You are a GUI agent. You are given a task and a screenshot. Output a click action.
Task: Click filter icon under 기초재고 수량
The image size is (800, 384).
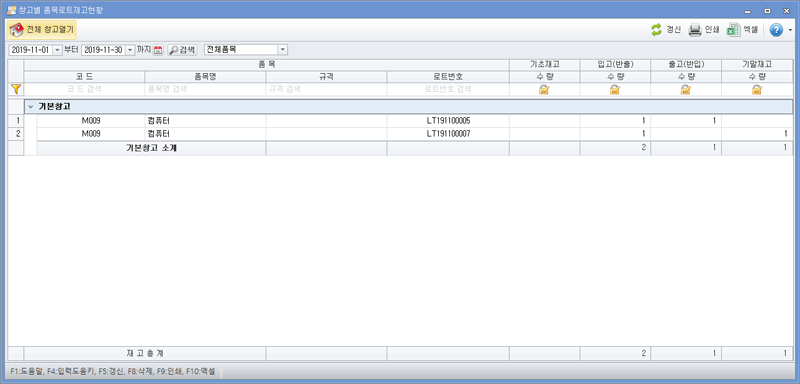[x=544, y=90]
